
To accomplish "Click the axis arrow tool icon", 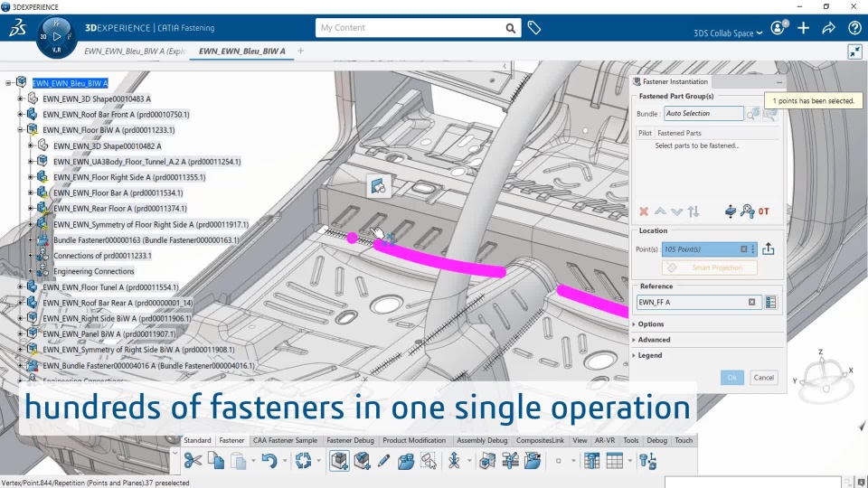I will pos(454,460).
